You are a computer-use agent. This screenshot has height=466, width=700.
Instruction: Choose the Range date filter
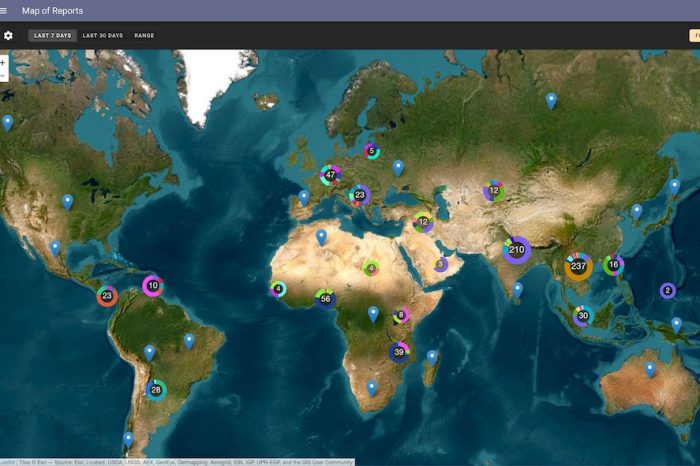coord(144,35)
